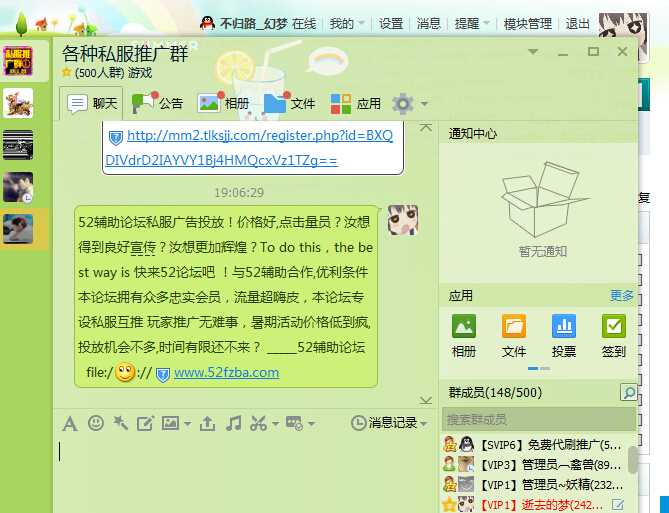This screenshot has width=669, height=513.
Task: Select the striped black-white avatar conversation in sidebar
Action: coord(18,145)
